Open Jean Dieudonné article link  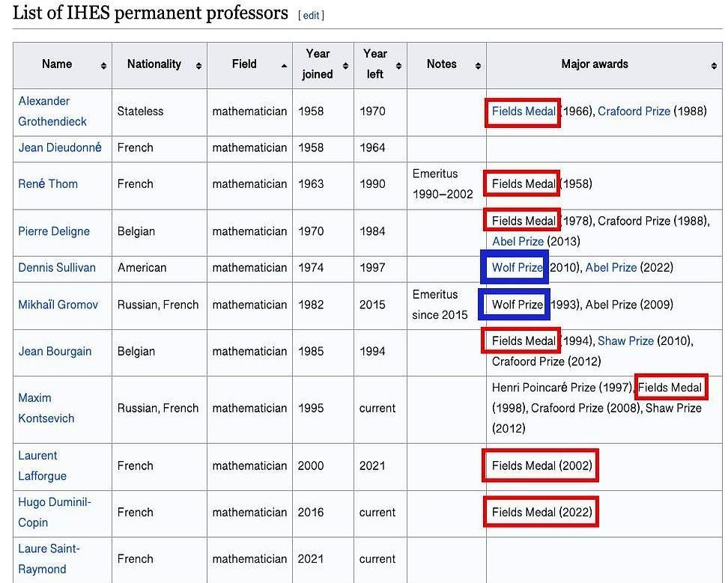click(60, 147)
